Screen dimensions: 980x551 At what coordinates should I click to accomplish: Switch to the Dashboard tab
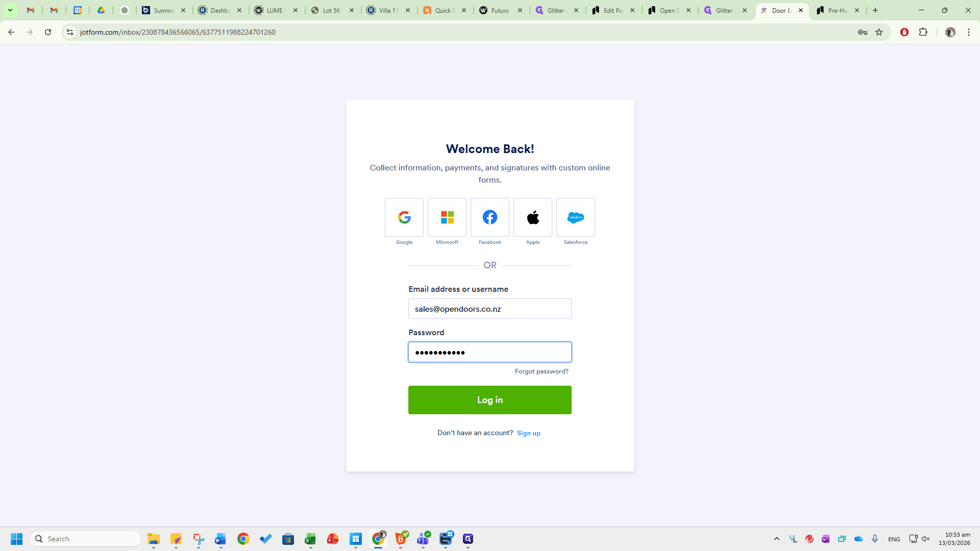220,10
